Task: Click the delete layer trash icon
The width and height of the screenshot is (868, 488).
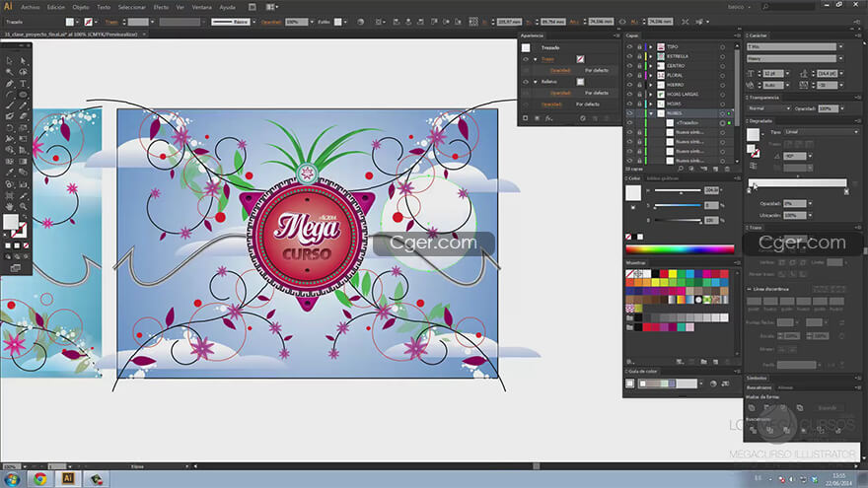Action: [727, 169]
